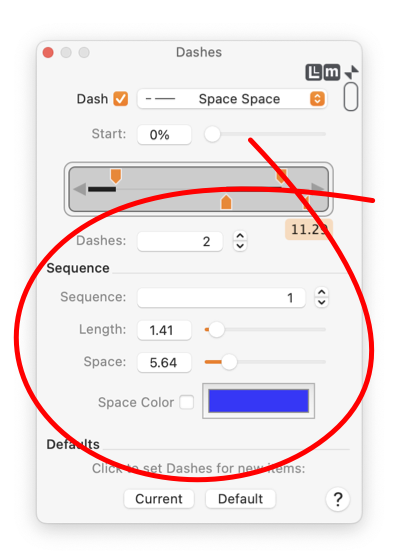The image size is (400, 560).
Task: Click the Sequence number stepper
Action: point(321,298)
